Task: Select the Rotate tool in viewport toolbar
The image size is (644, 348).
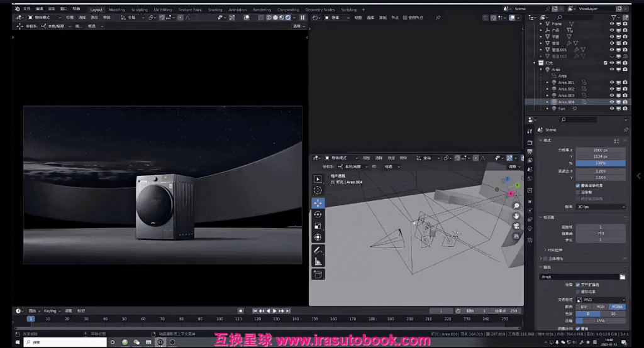Action: [x=318, y=214]
